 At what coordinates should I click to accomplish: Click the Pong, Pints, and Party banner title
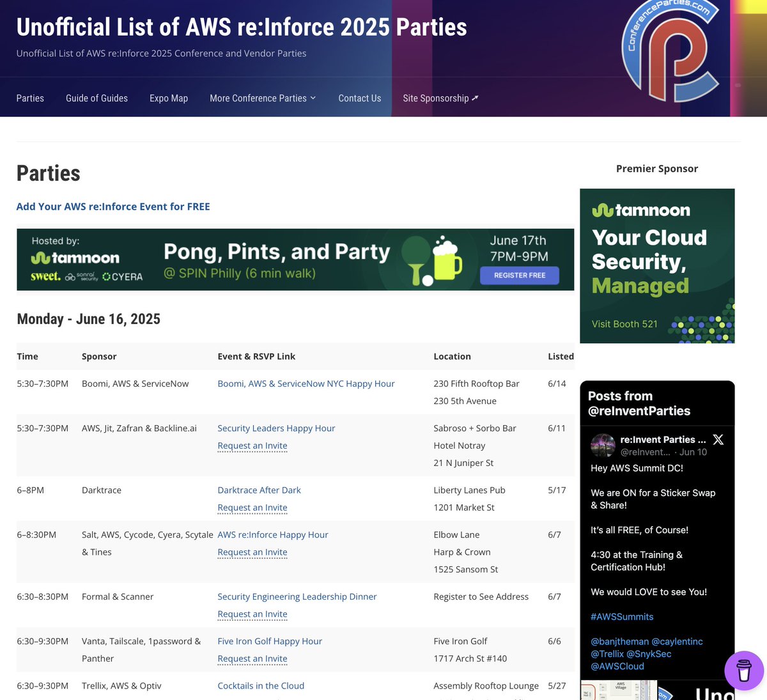277,252
